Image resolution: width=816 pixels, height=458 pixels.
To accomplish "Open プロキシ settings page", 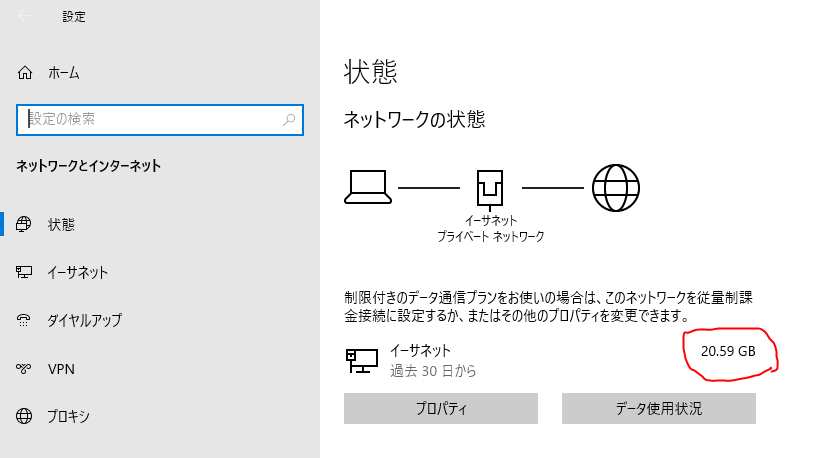I will [x=68, y=416].
